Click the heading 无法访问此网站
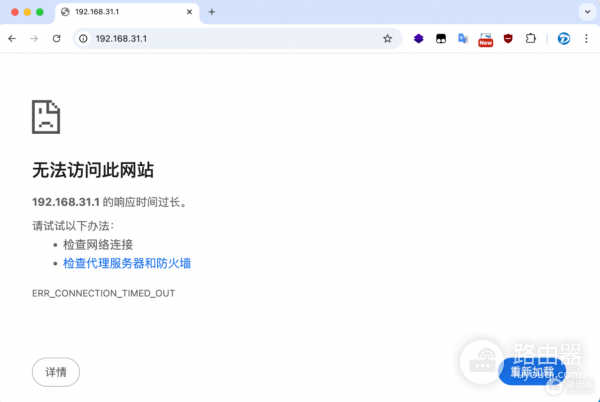The height and width of the screenshot is (402, 600). [93, 170]
